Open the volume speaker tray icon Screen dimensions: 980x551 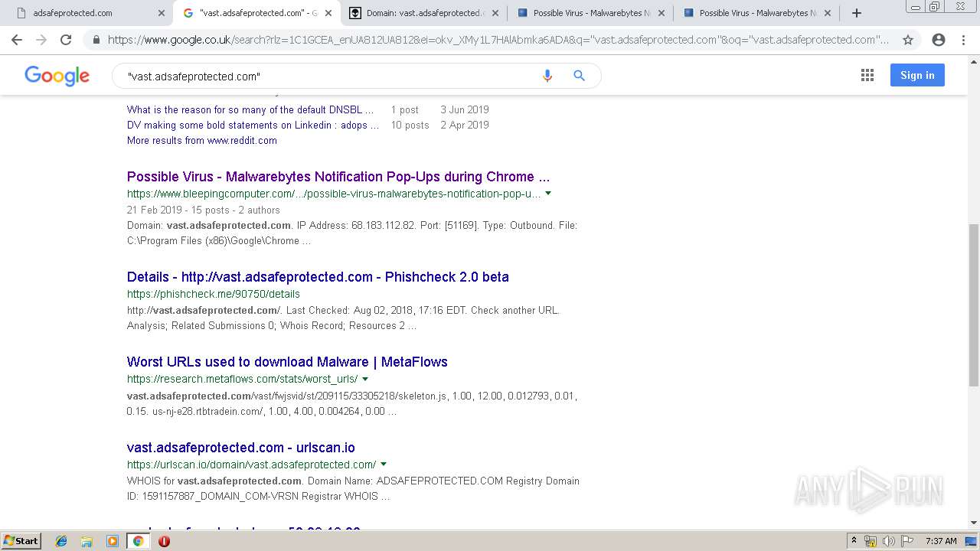[889, 541]
